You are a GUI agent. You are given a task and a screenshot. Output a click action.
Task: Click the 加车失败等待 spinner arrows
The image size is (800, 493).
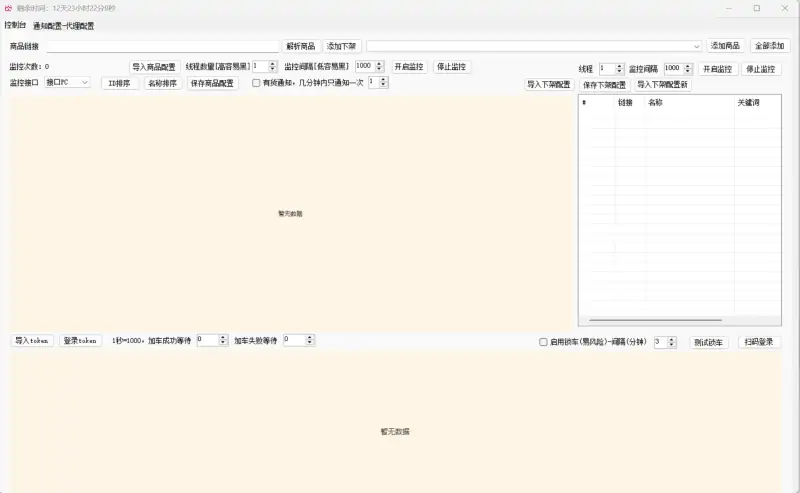(310, 340)
